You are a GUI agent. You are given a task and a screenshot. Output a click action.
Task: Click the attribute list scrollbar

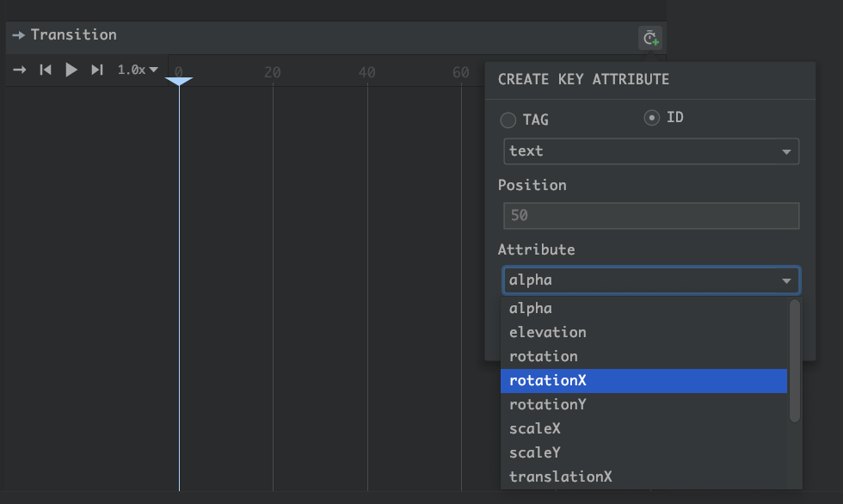click(x=794, y=361)
